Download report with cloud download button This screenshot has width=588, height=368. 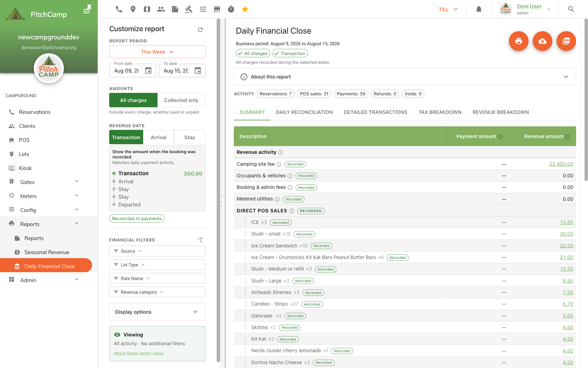[x=542, y=41]
